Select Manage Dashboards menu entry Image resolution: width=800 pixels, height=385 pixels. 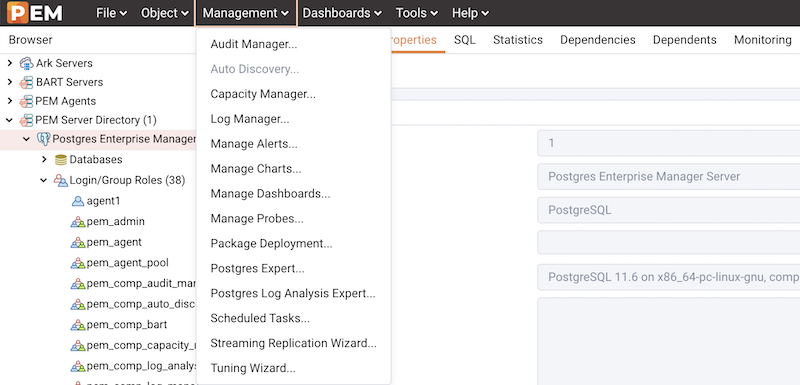pos(293,194)
